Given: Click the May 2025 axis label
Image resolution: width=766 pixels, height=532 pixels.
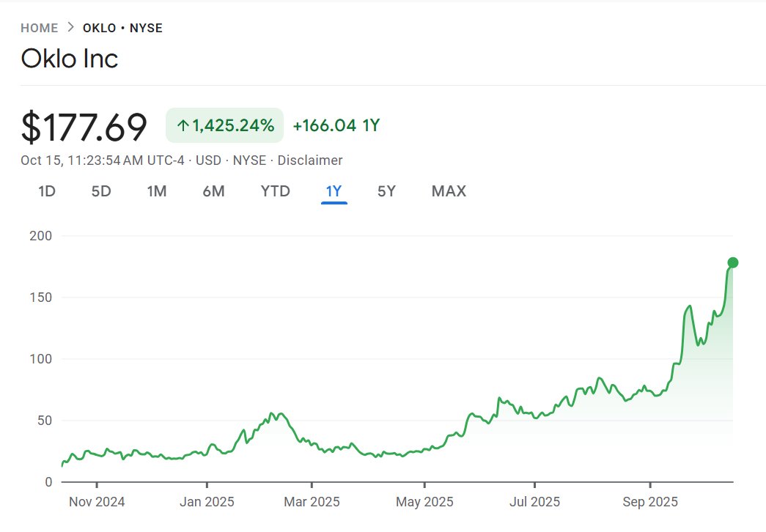Looking at the screenshot, I should 424,502.
